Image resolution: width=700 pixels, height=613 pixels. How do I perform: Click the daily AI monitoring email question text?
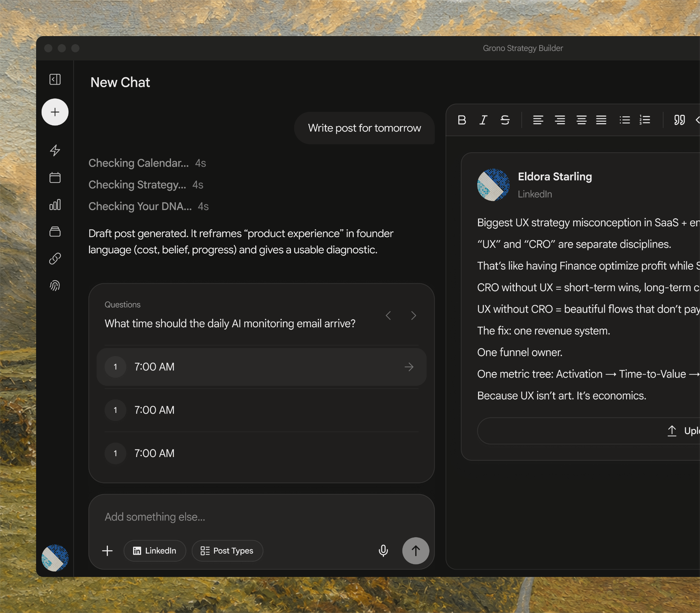[230, 324]
